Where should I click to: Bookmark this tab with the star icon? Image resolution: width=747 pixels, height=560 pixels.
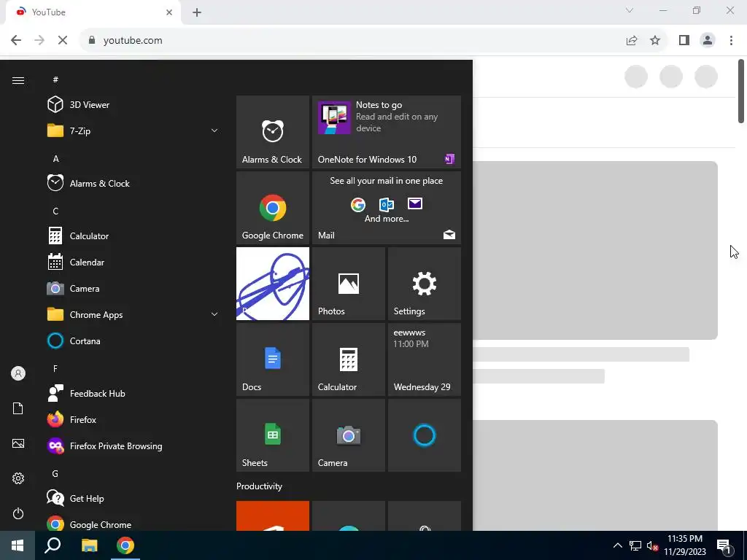[x=655, y=41]
